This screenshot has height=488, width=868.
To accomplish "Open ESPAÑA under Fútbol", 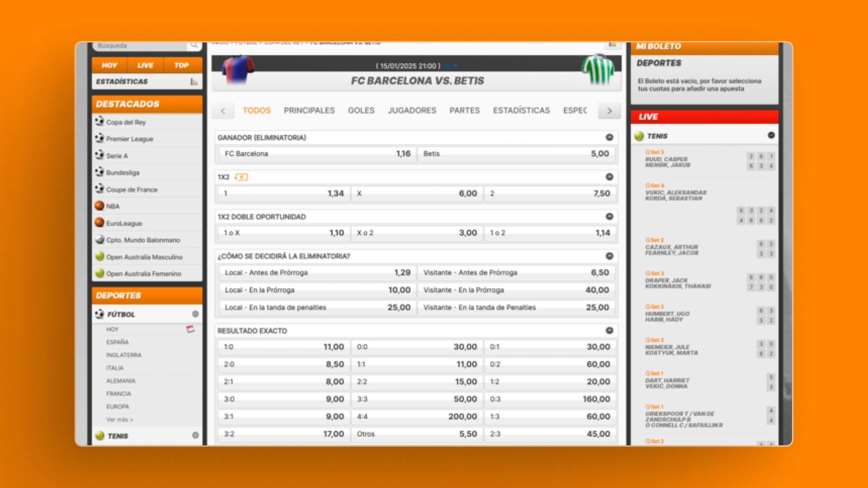I will tap(118, 342).
